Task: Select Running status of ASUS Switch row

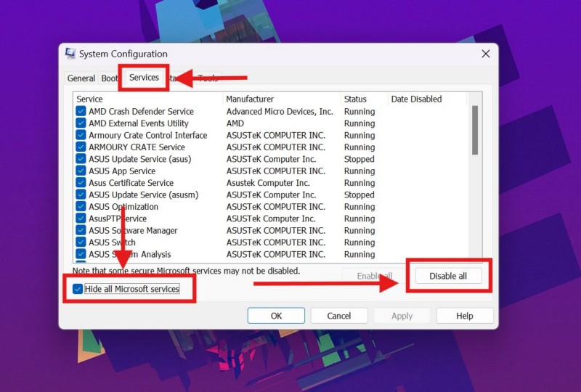Action: tap(359, 242)
